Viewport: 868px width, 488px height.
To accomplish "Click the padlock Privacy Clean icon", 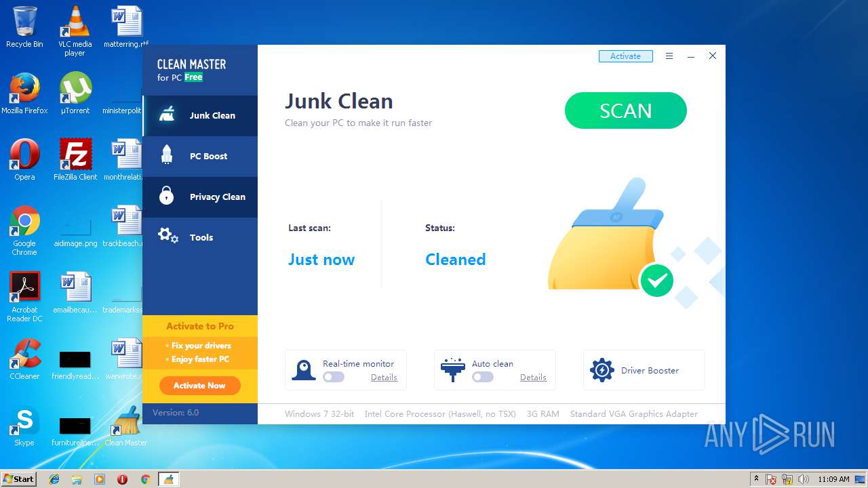I will pyautogui.click(x=166, y=196).
